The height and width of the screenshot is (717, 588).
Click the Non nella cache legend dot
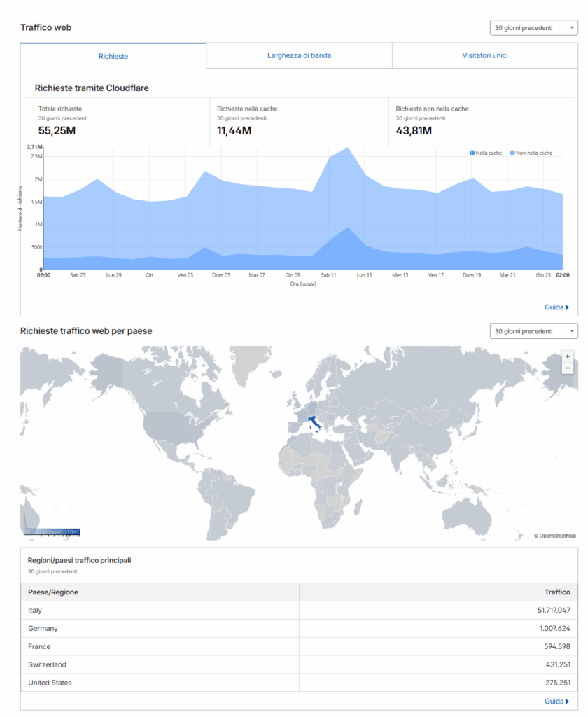tap(512, 153)
